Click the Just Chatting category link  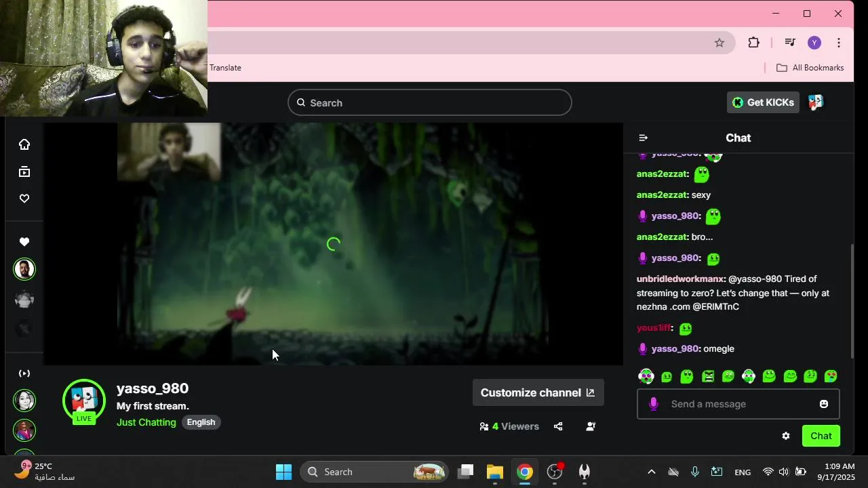click(x=146, y=422)
